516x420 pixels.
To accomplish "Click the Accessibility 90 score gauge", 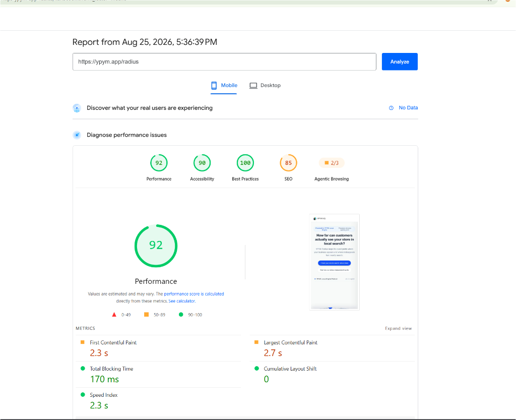I will [x=202, y=163].
